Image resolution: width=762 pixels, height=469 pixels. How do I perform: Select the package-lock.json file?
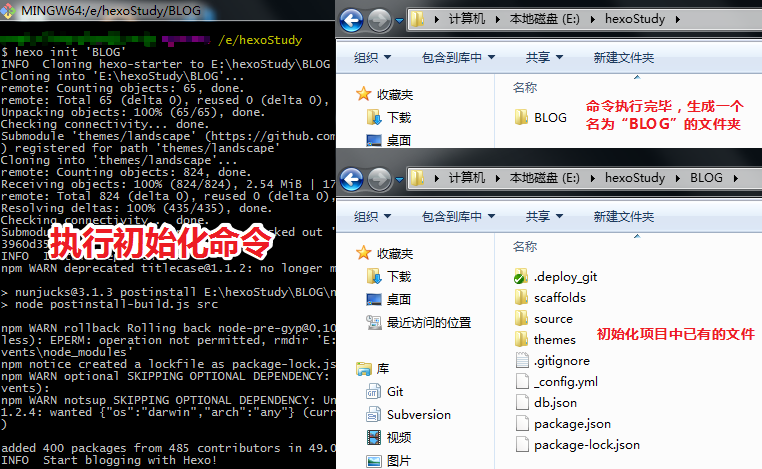577,445
